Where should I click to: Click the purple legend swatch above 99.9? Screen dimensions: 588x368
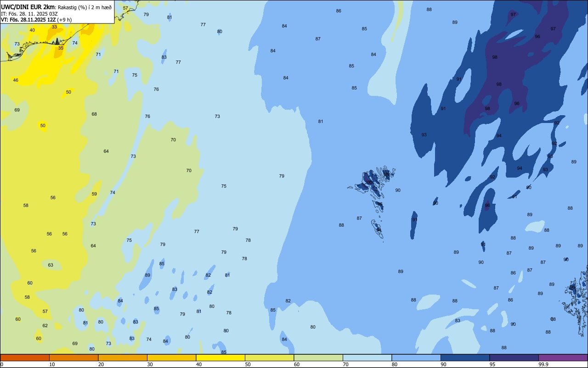point(563,357)
